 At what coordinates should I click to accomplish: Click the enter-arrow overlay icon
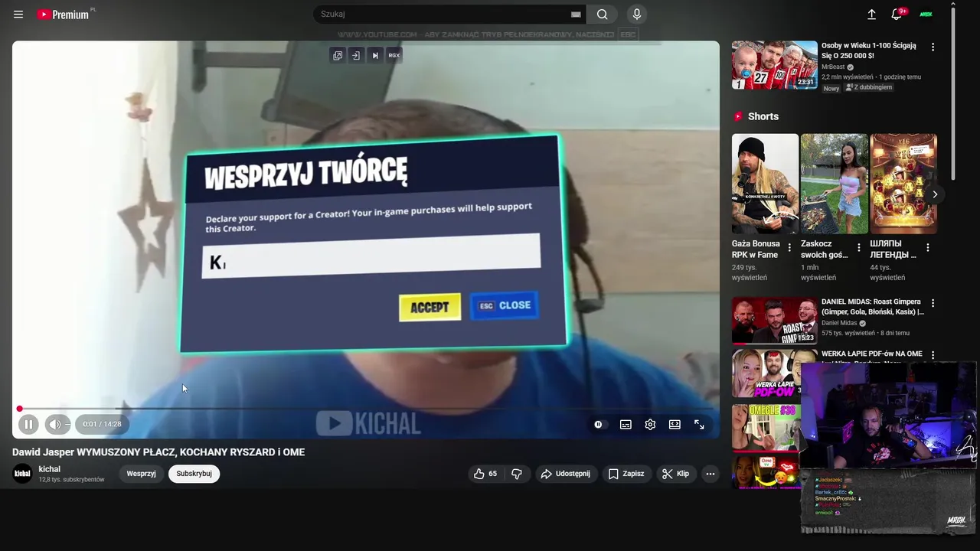(356, 55)
